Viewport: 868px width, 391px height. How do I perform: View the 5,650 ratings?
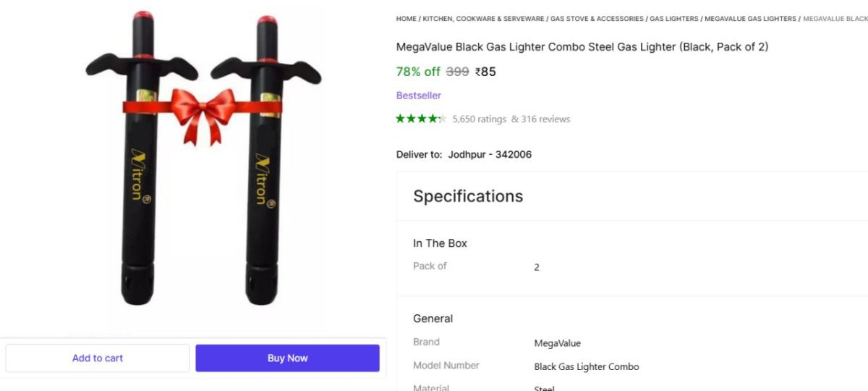point(479,119)
